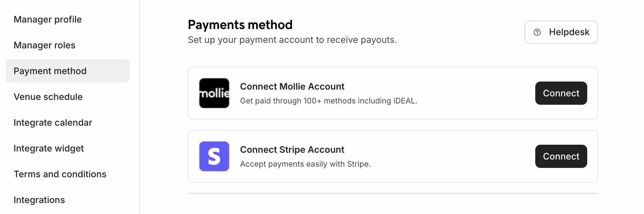Connect the Stripe account
644x214 pixels.
tap(561, 156)
